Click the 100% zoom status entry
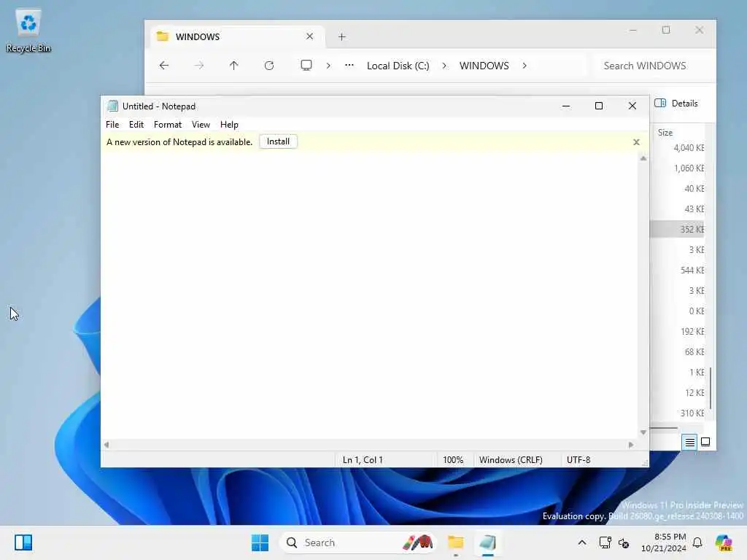 (x=453, y=460)
